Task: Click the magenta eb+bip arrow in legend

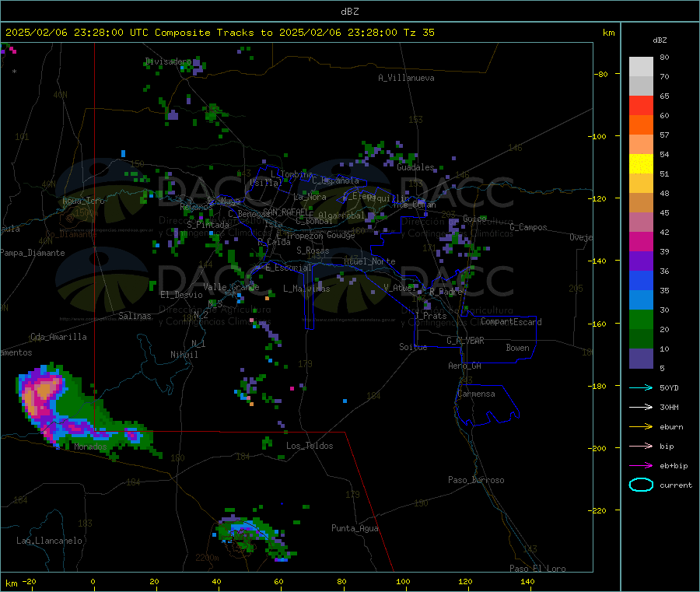Action: 641,466
